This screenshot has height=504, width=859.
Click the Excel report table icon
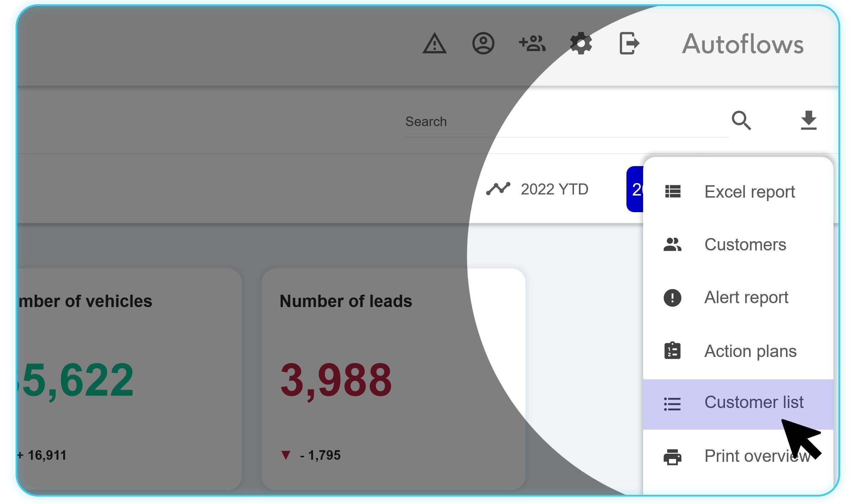coord(673,192)
